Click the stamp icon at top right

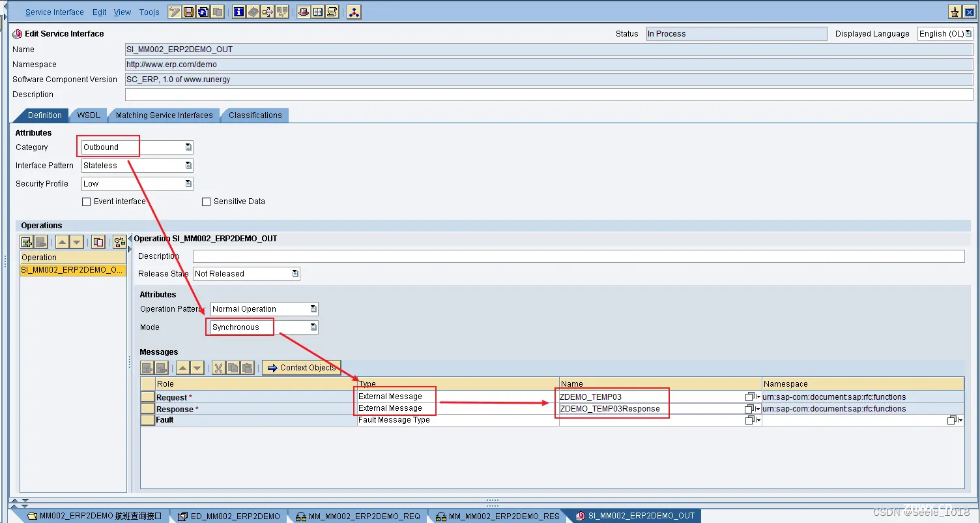(x=955, y=12)
